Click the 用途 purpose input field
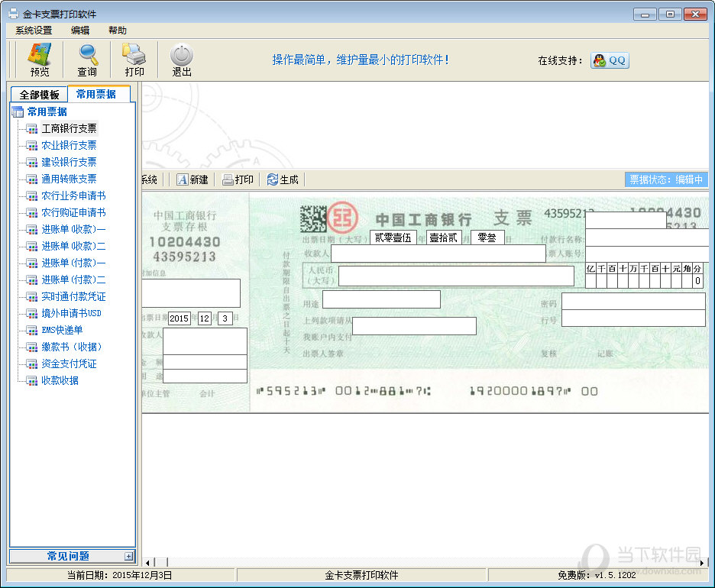The width and height of the screenshot is (715, 588). [381, 299]
